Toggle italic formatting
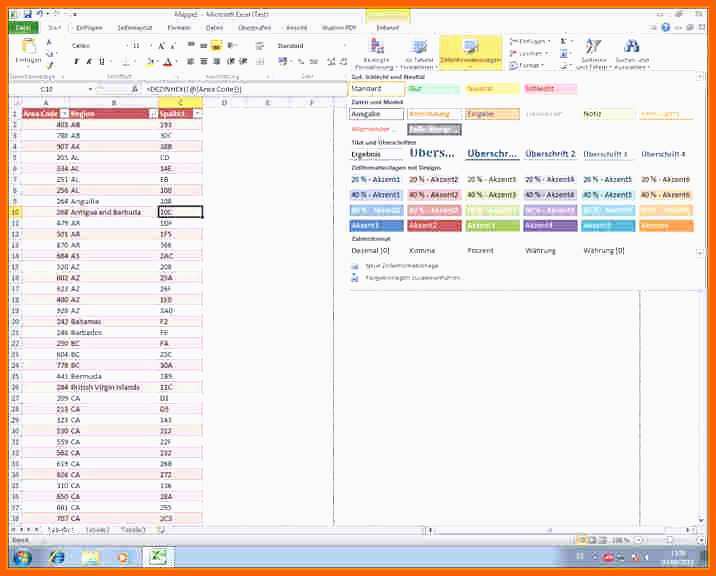This screenshot has height=576, width=716. click(89, 61)
